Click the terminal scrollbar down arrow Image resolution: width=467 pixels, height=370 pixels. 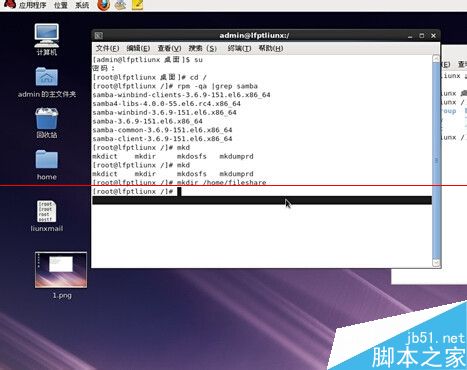[436, 263]
